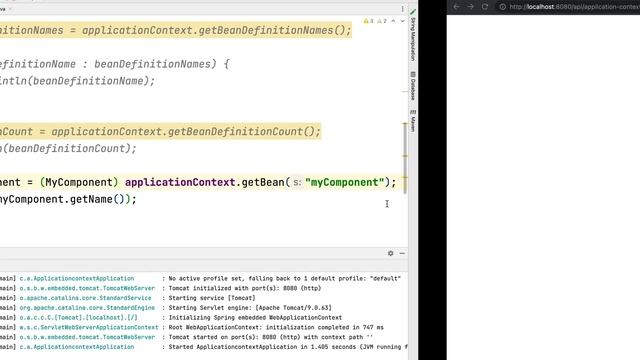Click the purple applicationContext before getBean

click(180, 182)
